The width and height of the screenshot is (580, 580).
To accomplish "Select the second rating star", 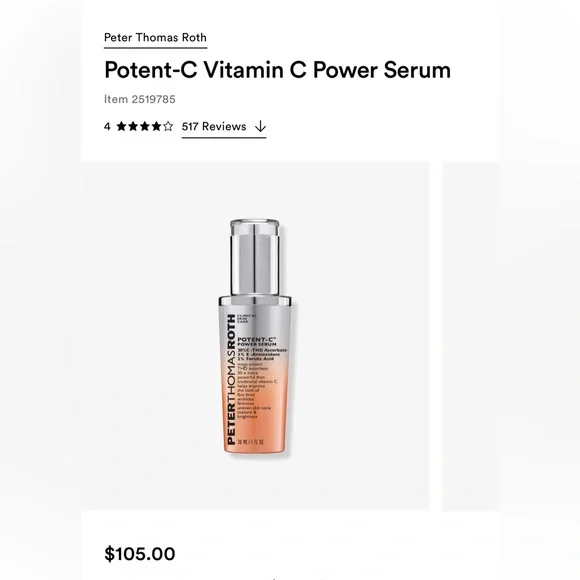I will click(x=133, y=127).
